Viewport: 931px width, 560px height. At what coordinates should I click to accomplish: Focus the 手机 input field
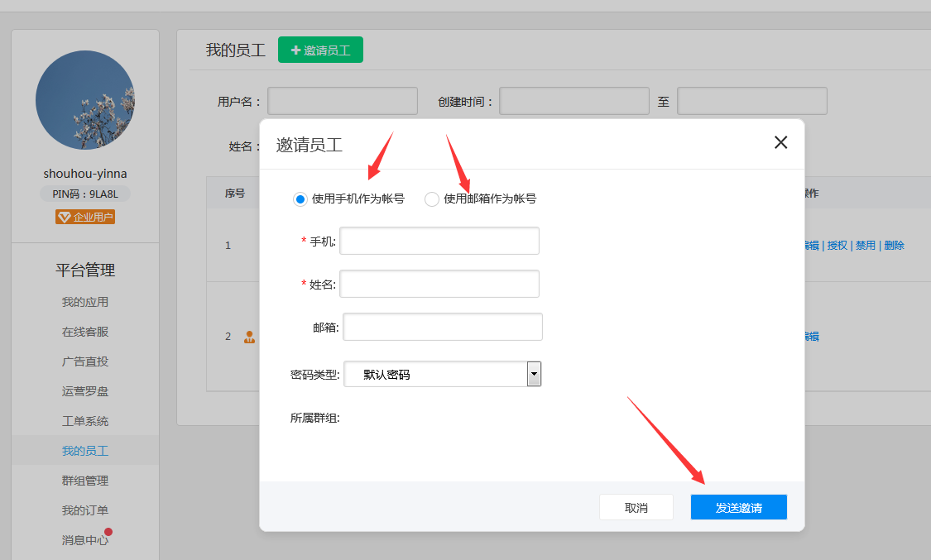point(439,241)
